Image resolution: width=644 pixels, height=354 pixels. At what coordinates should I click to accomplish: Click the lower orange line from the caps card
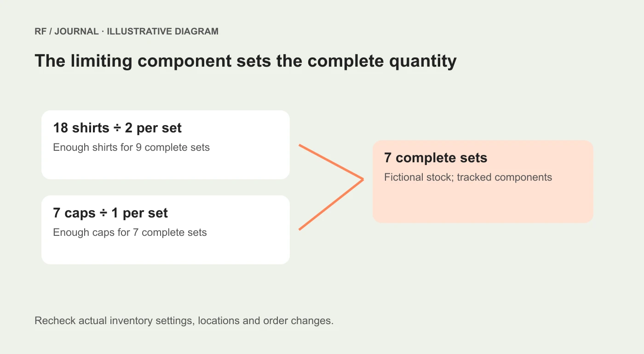tap(331, 205)
